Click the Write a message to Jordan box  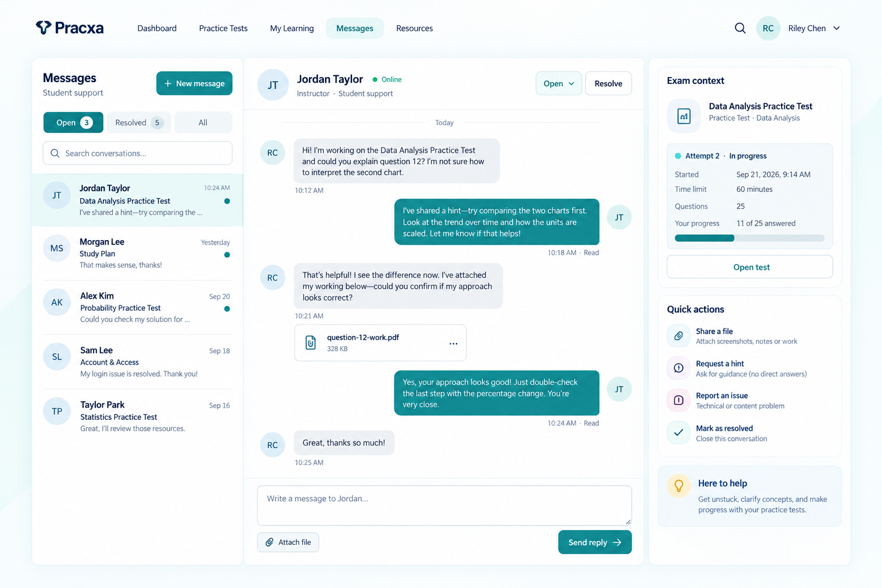pyautogui.click(x=444, y=505)
